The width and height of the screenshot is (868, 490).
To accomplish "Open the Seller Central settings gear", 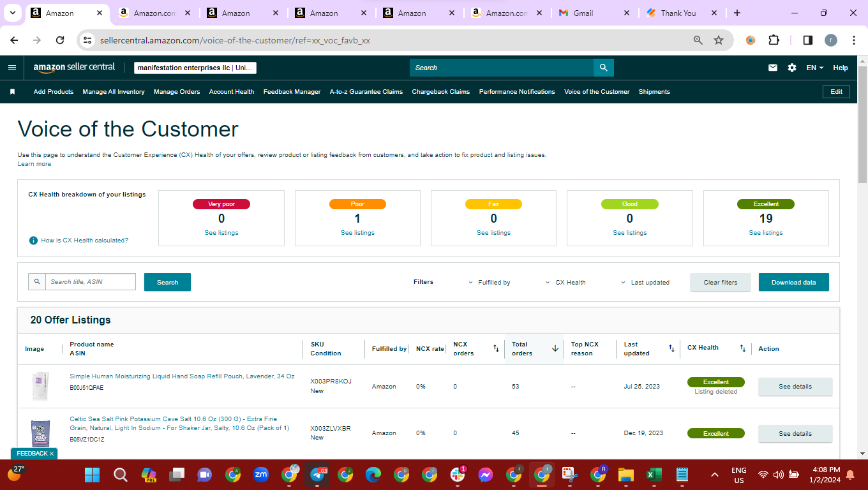I will coord(792,68).
